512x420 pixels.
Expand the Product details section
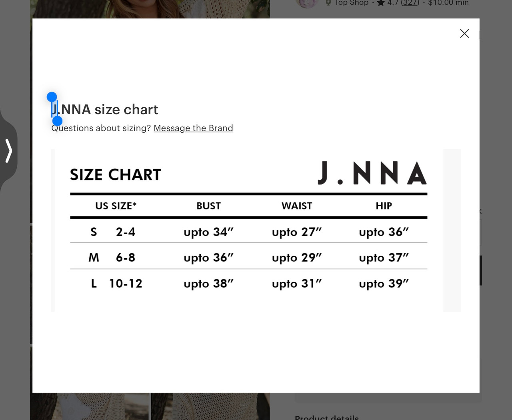tap(327, 418)
